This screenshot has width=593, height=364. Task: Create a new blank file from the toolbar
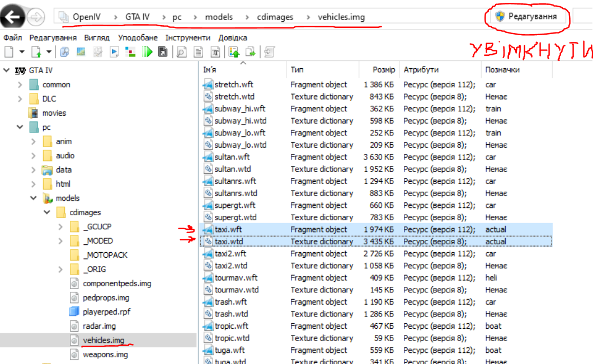pos(9,52)
